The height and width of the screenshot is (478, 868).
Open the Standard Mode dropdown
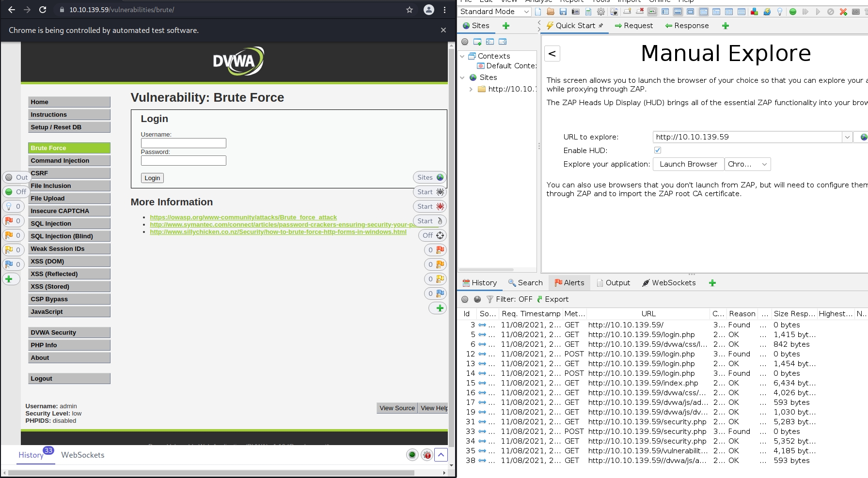(494, 12)
